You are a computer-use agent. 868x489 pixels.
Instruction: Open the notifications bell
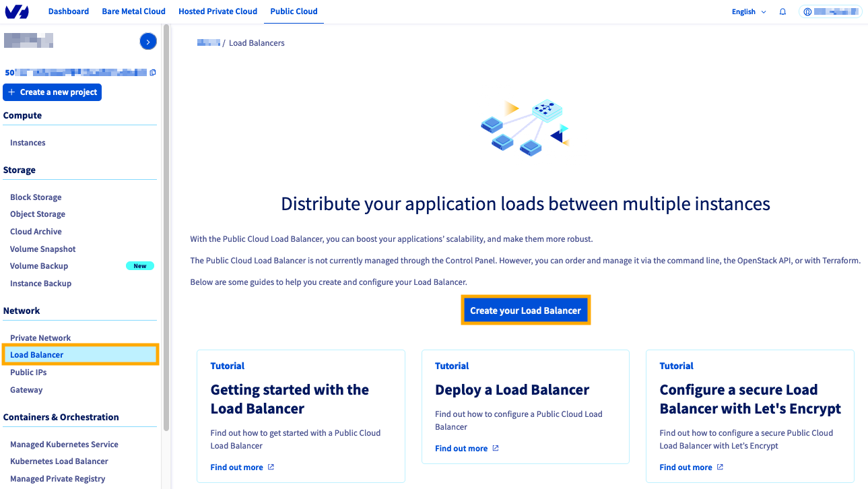782,11
